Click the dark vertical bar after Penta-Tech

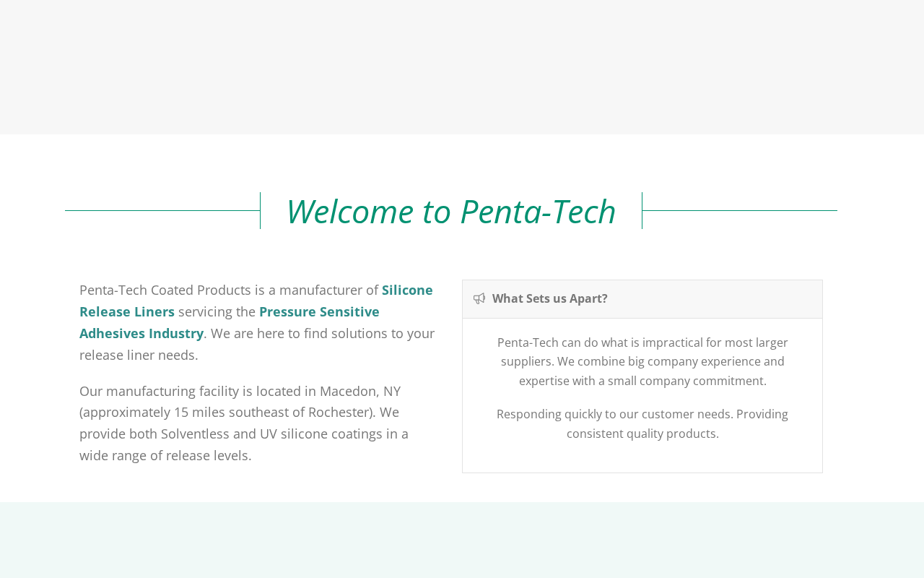pos(642,210)
